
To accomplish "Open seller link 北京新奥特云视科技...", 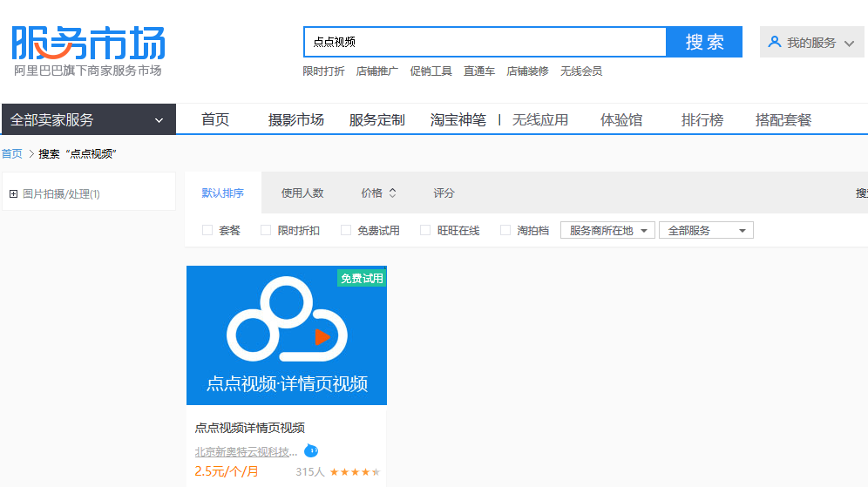I will click(x=246, y=451).
